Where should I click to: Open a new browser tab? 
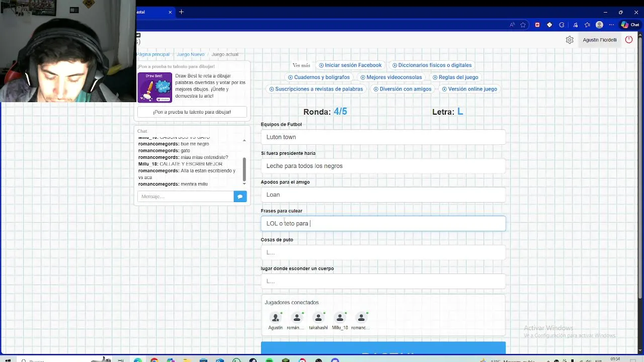181,12
